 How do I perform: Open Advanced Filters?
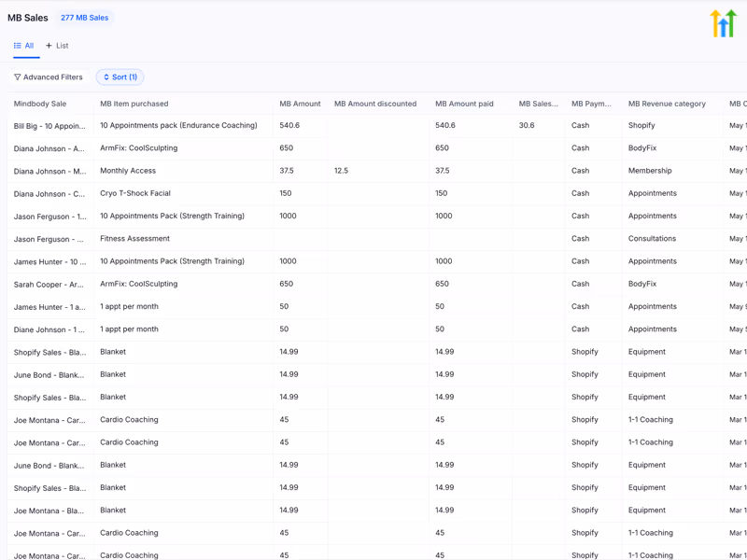49,77
